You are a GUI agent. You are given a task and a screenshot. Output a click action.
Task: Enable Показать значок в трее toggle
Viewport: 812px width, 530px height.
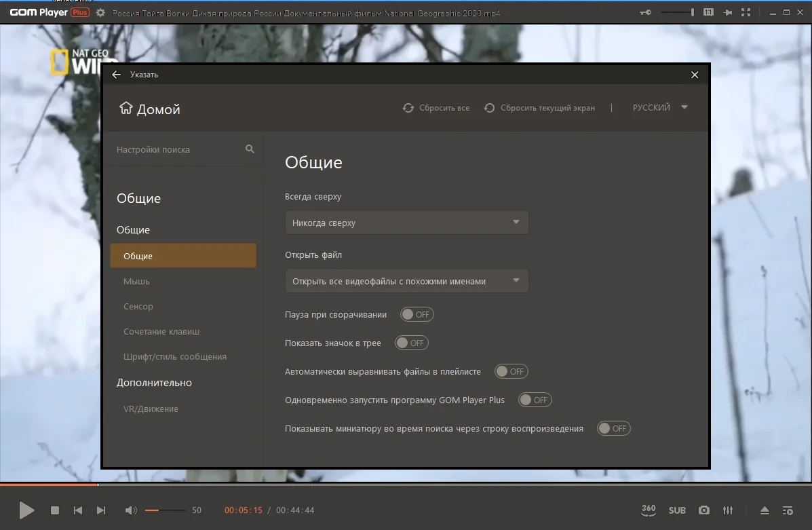pos(411,343)
